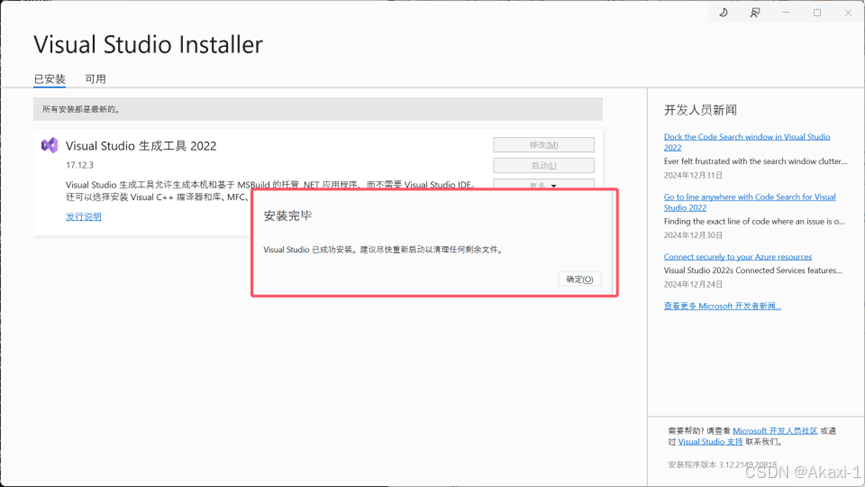Viewport: 865px width, 487px height.
Task: Click the Visual Studio Installer heading
Action: coord(148,45)
